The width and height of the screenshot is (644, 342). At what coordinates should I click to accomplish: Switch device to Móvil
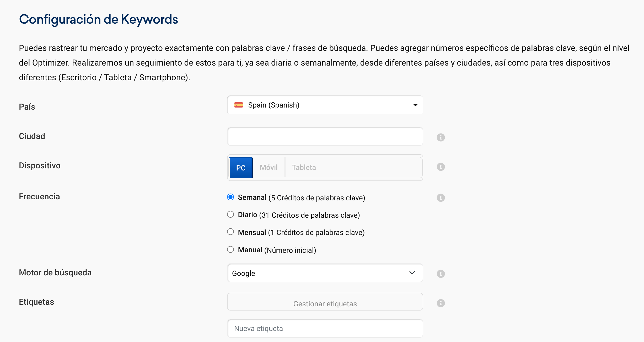coord(269,167)
